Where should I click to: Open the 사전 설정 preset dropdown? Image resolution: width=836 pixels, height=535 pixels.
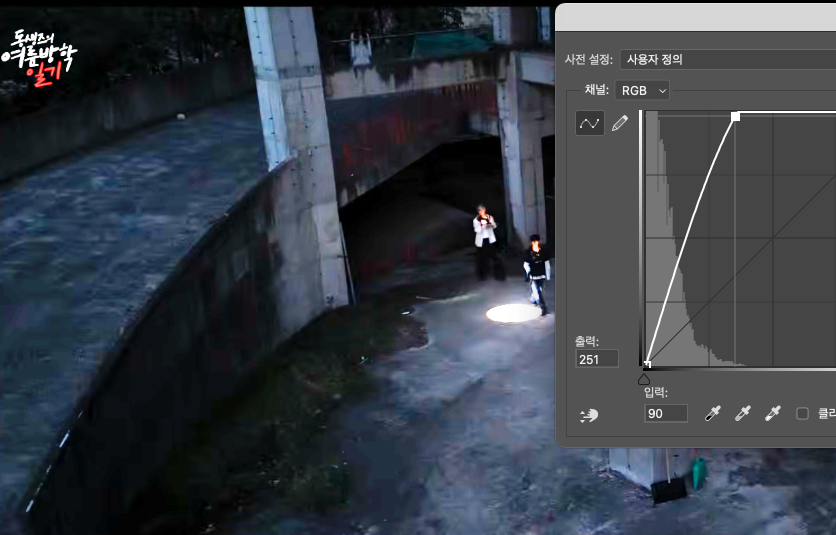click(728, 59)
